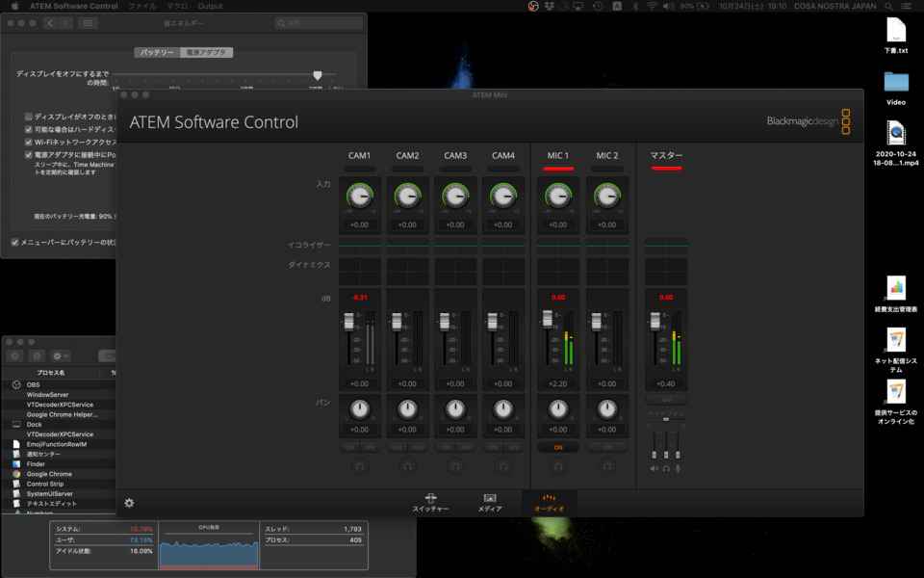Click the CAM3 input gain knob
924x578 pixels.
coord(455,197)
